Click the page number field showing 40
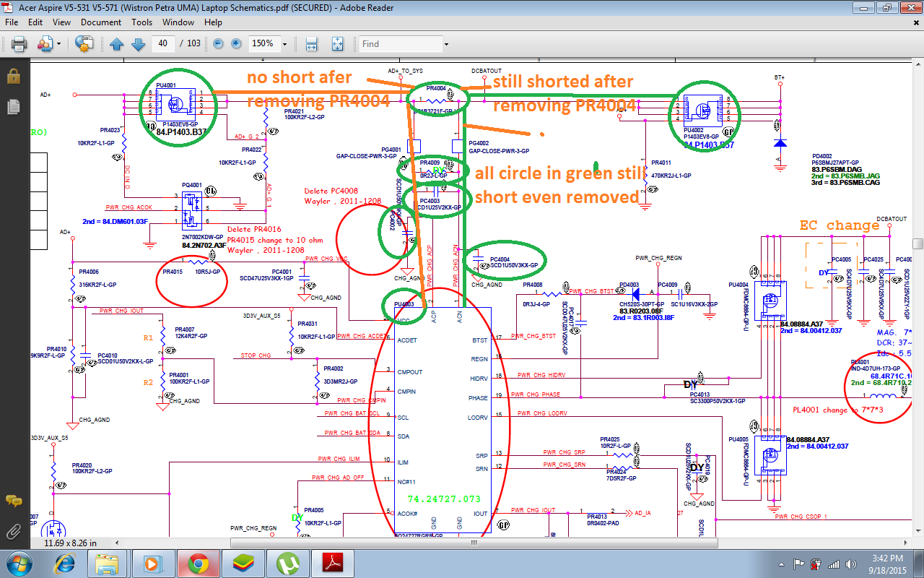The width and height of the screenshot is (924, 578). [163, 44]
